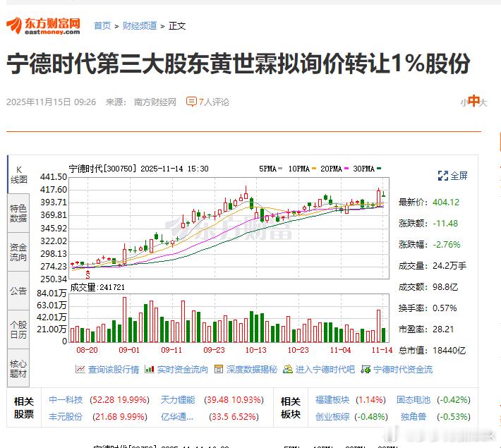Set font size to 大
The image size is (501, 448).
click(x=483, y=102)
